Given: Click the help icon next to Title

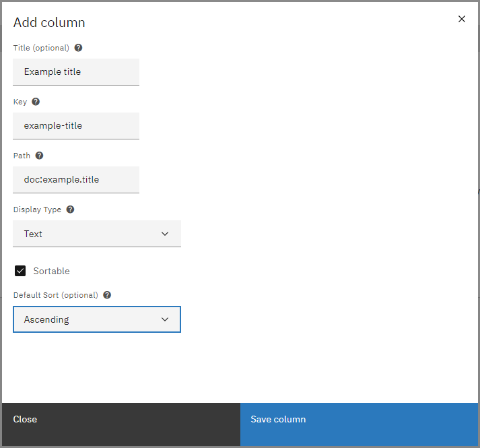Looking at the screenshot, I should tap(79, 48).
